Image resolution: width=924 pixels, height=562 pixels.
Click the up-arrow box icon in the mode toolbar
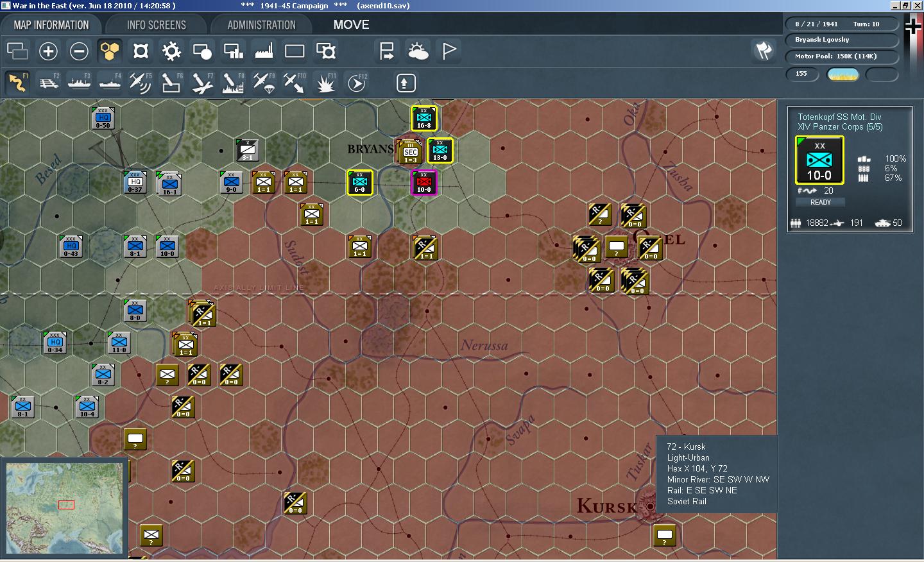(x=405, y=83)
